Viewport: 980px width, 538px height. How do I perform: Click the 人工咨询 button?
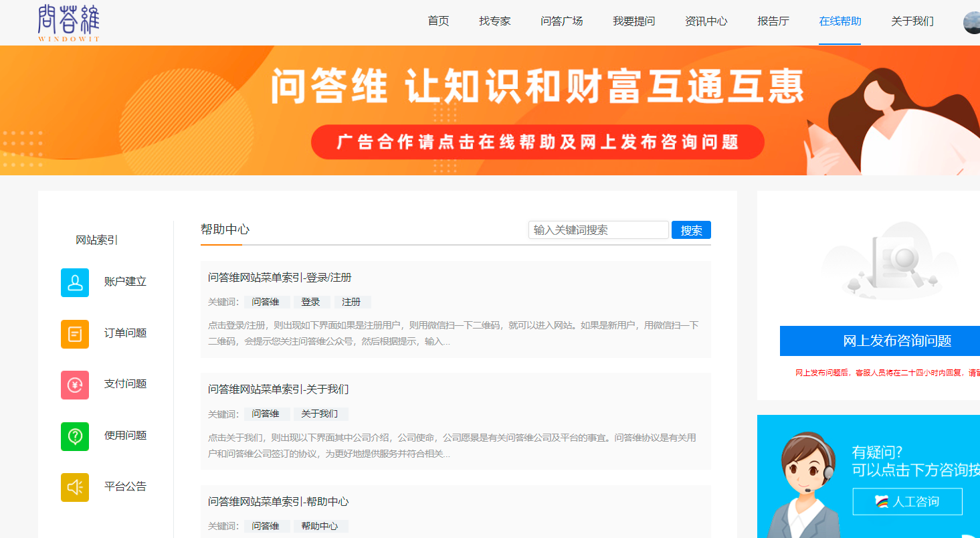(x=907, y=501)
